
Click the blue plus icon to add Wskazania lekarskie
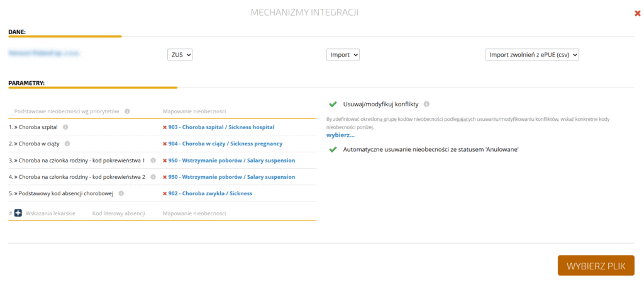pyautogui.click(x=18, y=213)
